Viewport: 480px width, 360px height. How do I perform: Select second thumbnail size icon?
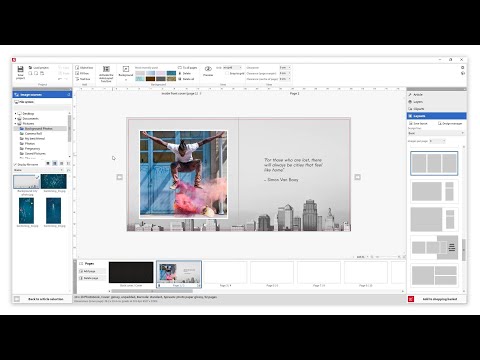(x=55, y=163)
